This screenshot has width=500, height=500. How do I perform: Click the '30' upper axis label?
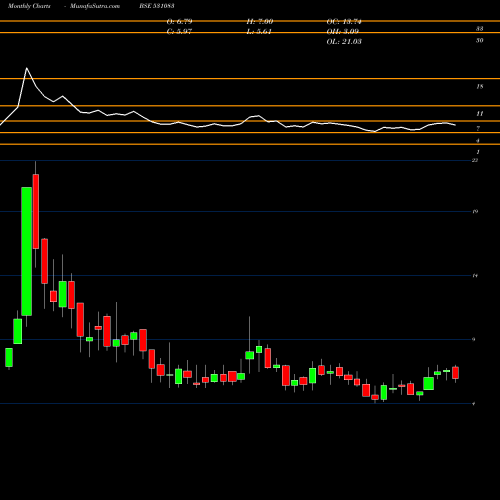(479, 40)
